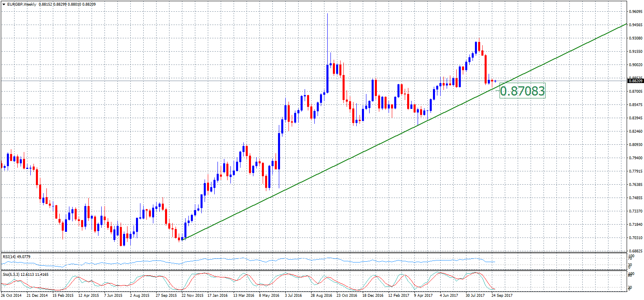This screenshot has height=300, width=644.
Task: Select the green 0.87083 text label
Action: [522, 91]
